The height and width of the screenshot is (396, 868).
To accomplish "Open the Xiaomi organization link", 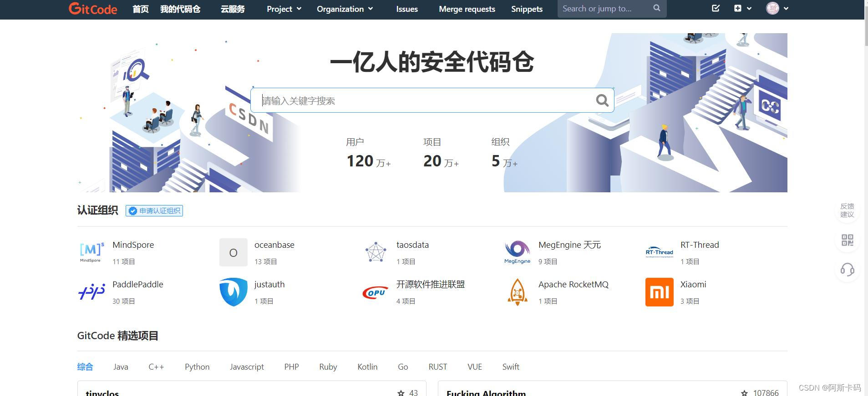I will [x=693, y=284].
